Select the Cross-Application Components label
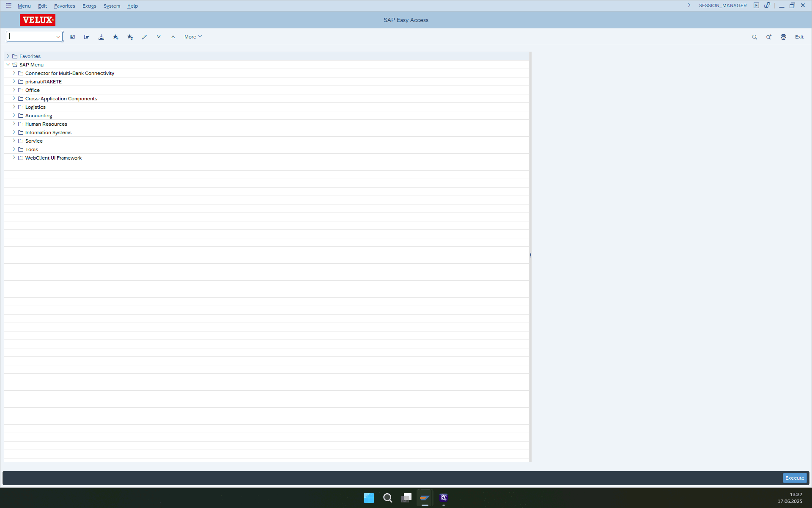The width and height of the screenshot is (812, 508). 61,99
